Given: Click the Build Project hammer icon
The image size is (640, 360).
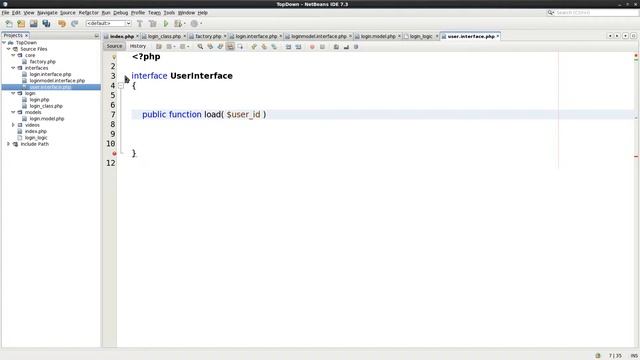Looking at the screenshot, I should point(140,24).
